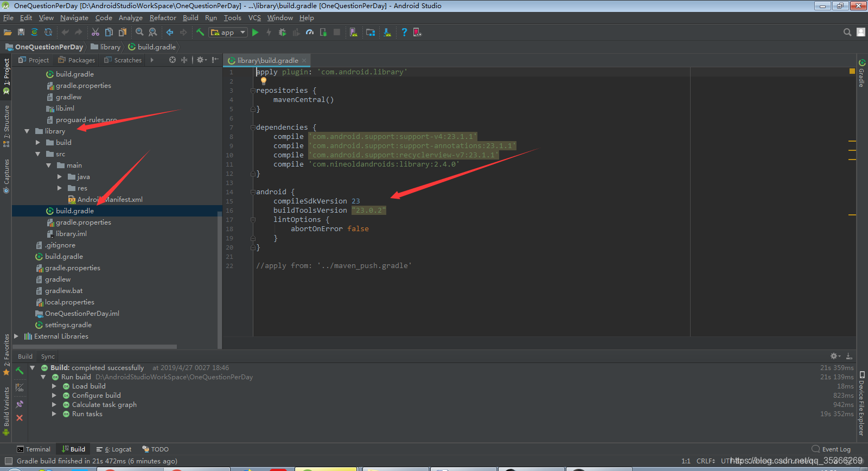Open the Android Profiler gauge icon
This screenshot has width=868, height=471.
pos(310,33)
